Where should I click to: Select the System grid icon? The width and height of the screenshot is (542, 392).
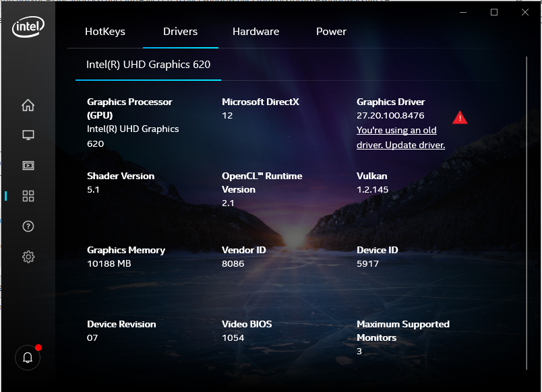pos(28,196)
